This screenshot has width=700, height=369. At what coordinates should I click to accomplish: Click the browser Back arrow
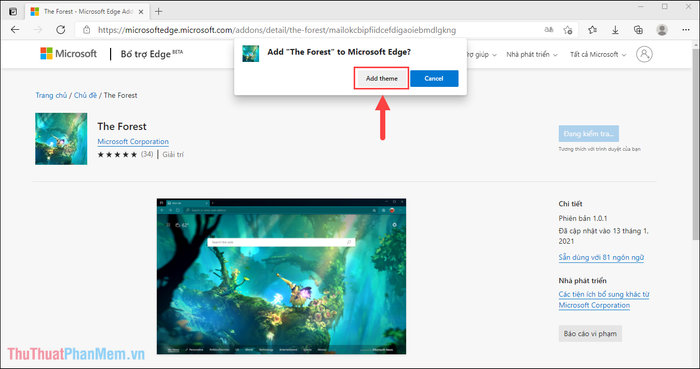(15, 30)
